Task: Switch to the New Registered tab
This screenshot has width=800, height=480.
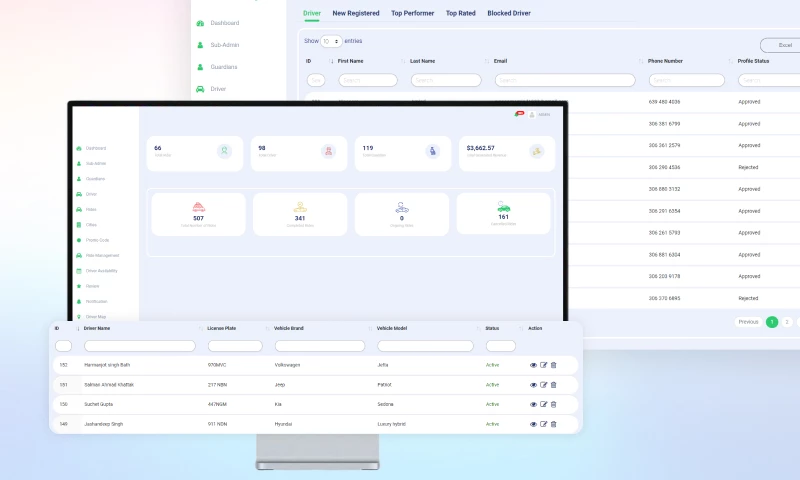Action: pos(356,13)
